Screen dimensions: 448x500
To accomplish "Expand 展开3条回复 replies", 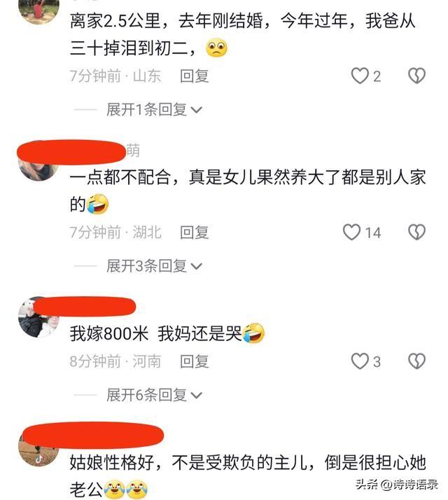I will pyautogui.click(x=154, y=266).
